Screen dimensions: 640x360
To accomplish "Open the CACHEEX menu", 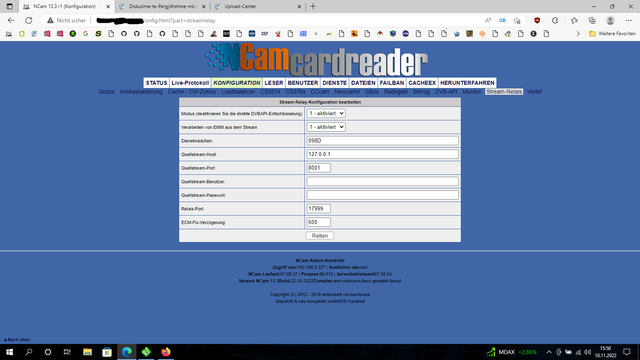I will point(422,83).
